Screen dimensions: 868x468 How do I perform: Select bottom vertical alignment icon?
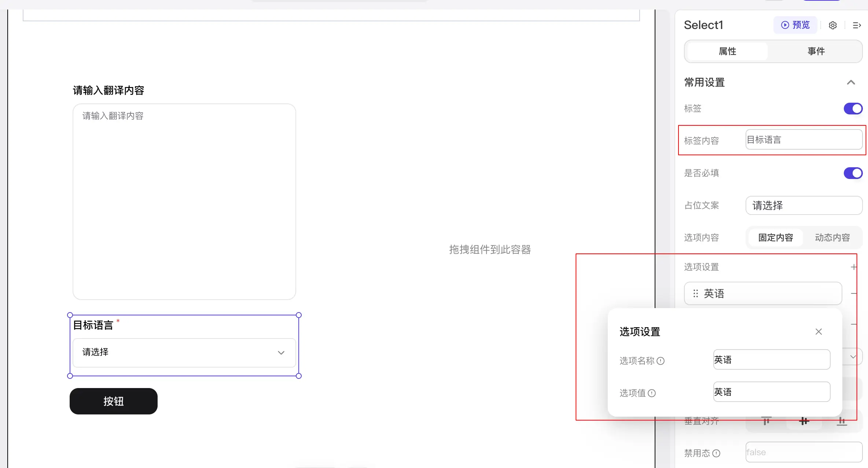[x=842, y=421]
